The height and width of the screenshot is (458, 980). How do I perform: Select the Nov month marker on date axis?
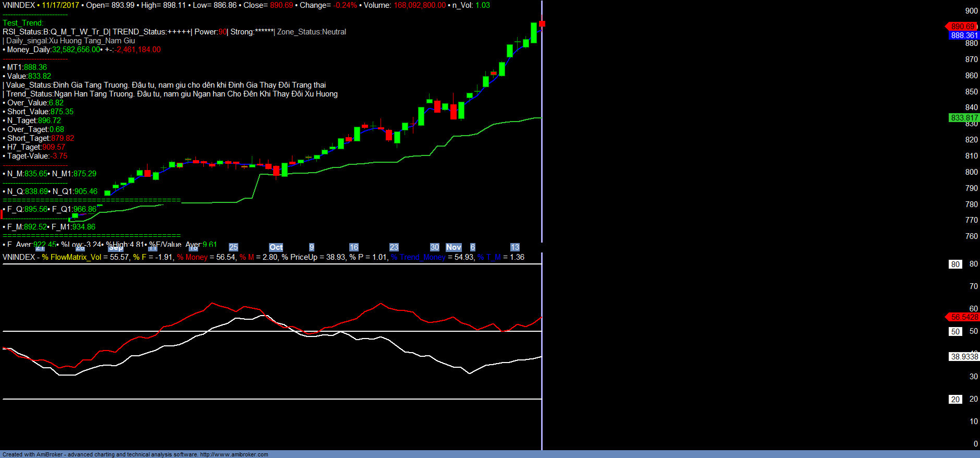(x=454, y=247)
